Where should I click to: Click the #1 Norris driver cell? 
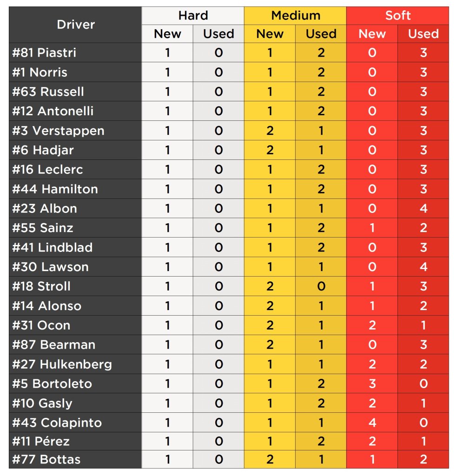75,72
